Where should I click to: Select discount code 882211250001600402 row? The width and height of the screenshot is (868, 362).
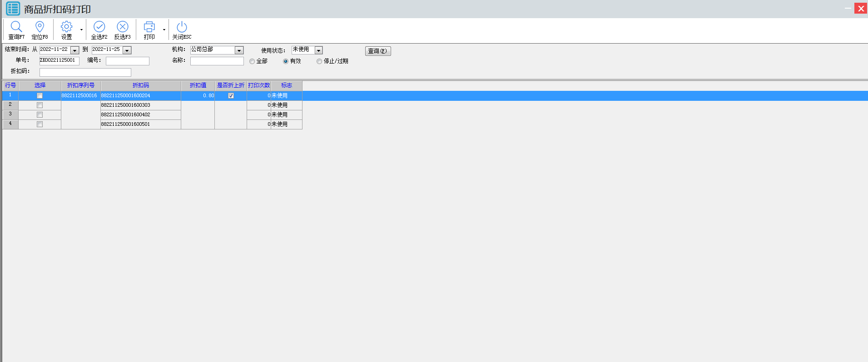pos(126,115)
